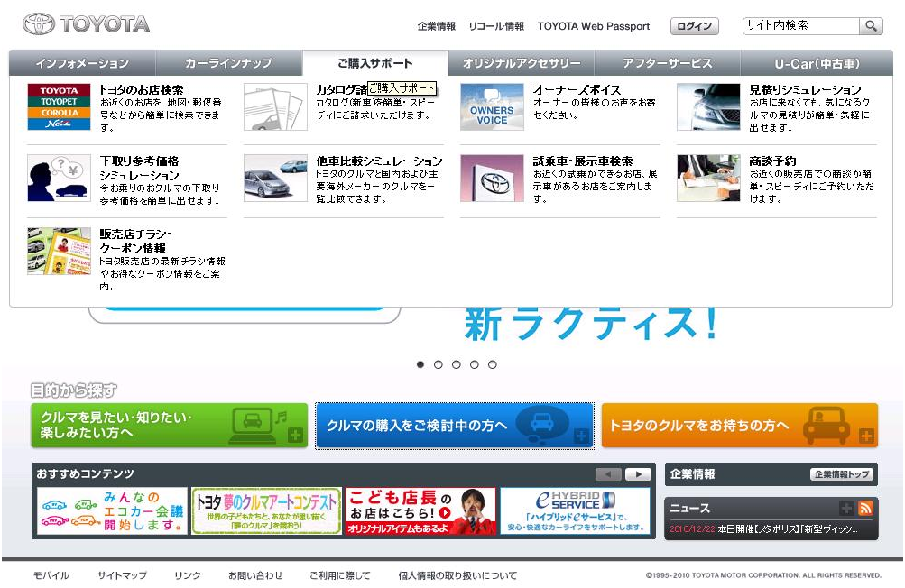This screenshot has height=588, width=905.
Task: Click the magnifier search button
Action: coord(871,26)
